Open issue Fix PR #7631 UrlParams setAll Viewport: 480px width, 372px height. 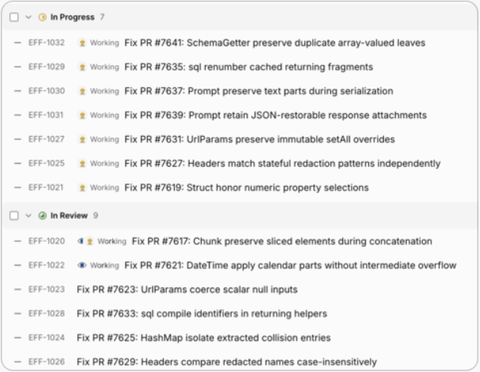point(260,139)
